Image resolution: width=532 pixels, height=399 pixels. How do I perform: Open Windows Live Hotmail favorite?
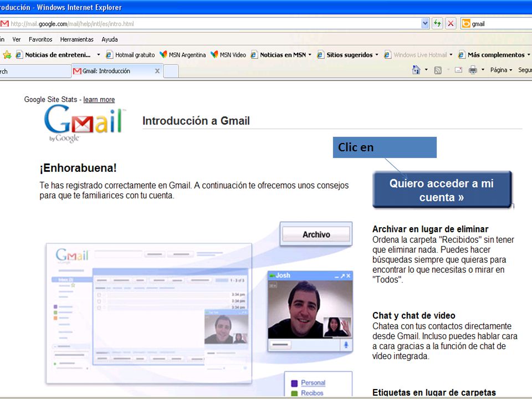[416, 55]
